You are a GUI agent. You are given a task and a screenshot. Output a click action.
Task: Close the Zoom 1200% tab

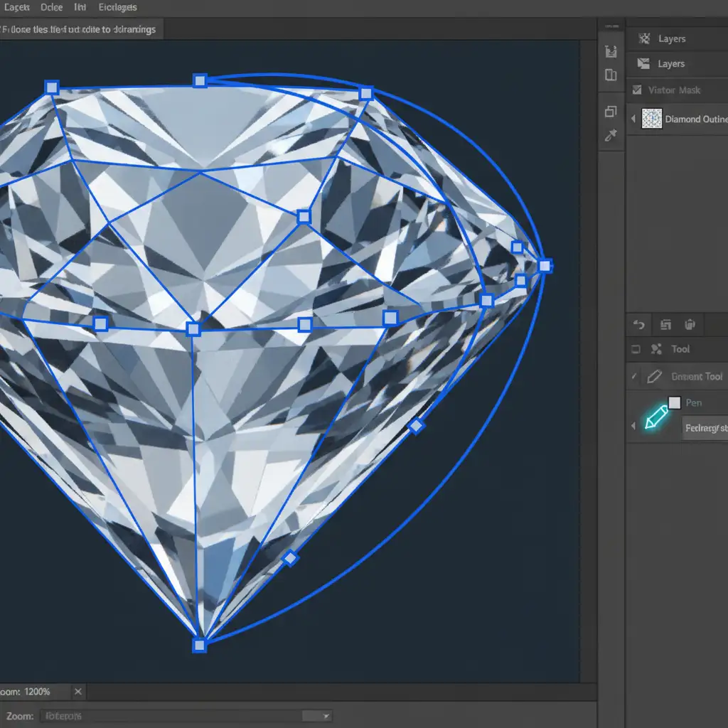pyautogui.click(x=78, y=691)
